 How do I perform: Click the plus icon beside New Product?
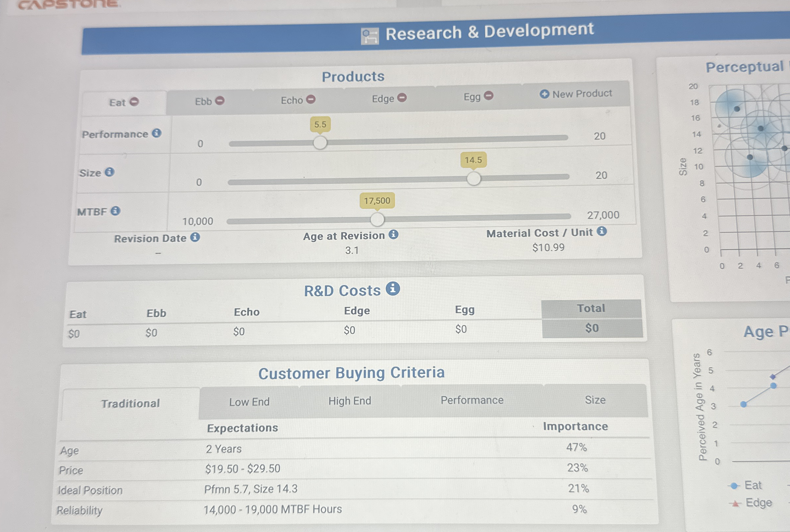(x=545, y=94)
